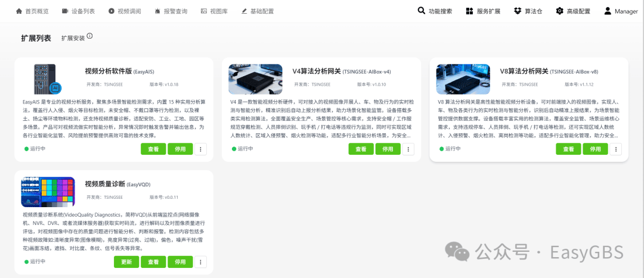This screenshot has height=278, width=644.
Task: Click the 视频质量诊断 title text
Action: 105,184
